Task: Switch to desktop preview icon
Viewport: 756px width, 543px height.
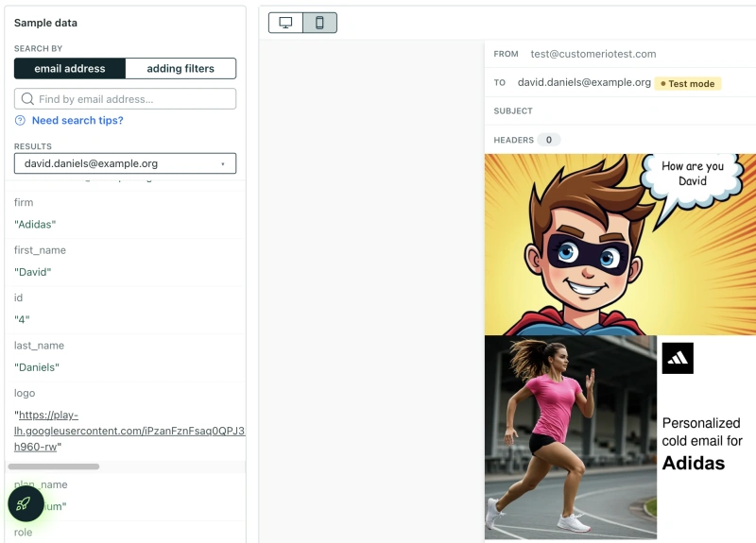Action: click(285, 23)
